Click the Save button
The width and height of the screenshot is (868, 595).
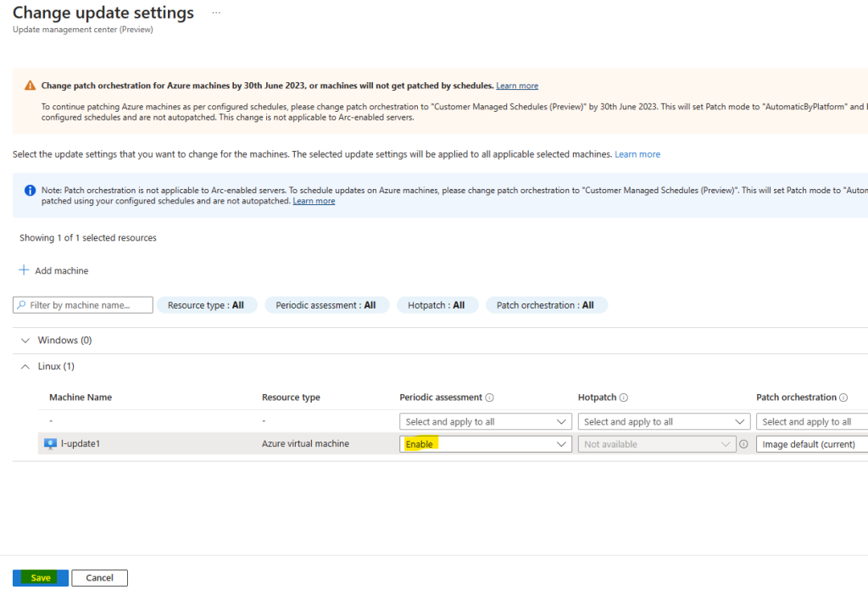click(41, 578)
